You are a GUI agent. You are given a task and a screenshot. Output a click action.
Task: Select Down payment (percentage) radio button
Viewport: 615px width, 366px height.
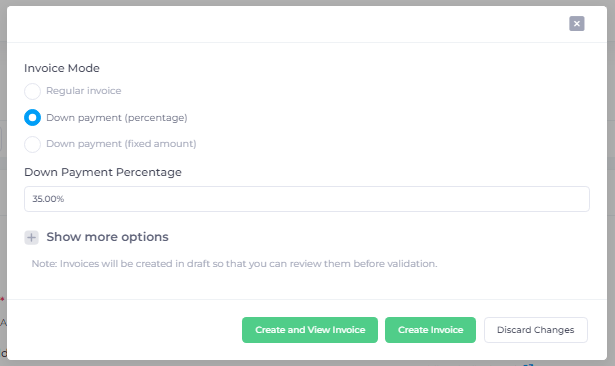point(33,118)
